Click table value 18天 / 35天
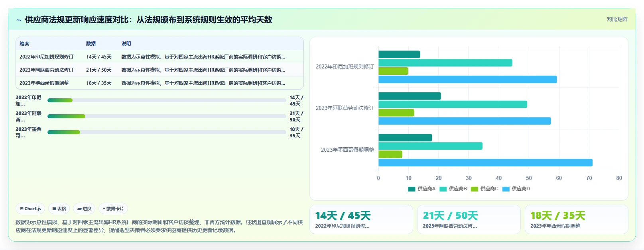The width and height of the screenshot is (644, 250). [99, 83]
